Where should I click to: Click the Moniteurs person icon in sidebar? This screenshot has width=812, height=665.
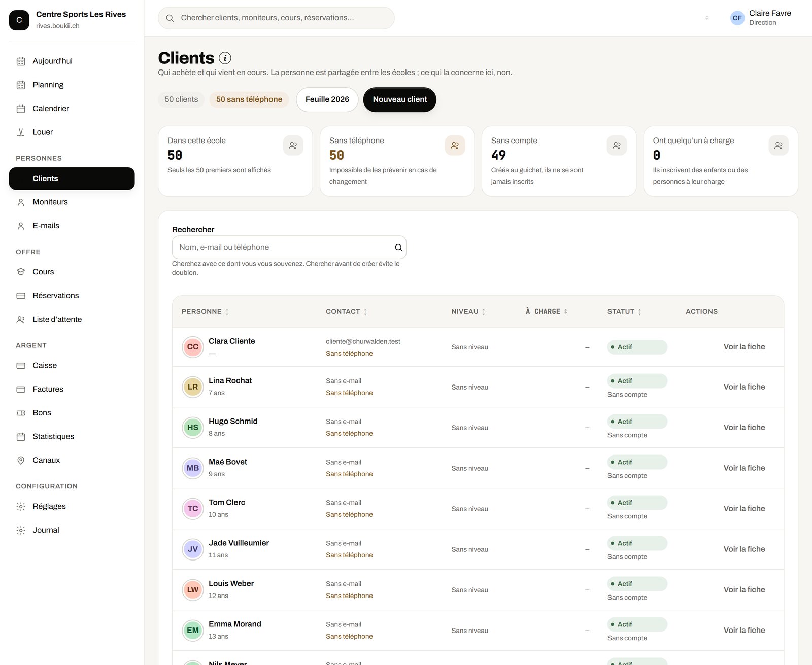click(x=21, y=202)
